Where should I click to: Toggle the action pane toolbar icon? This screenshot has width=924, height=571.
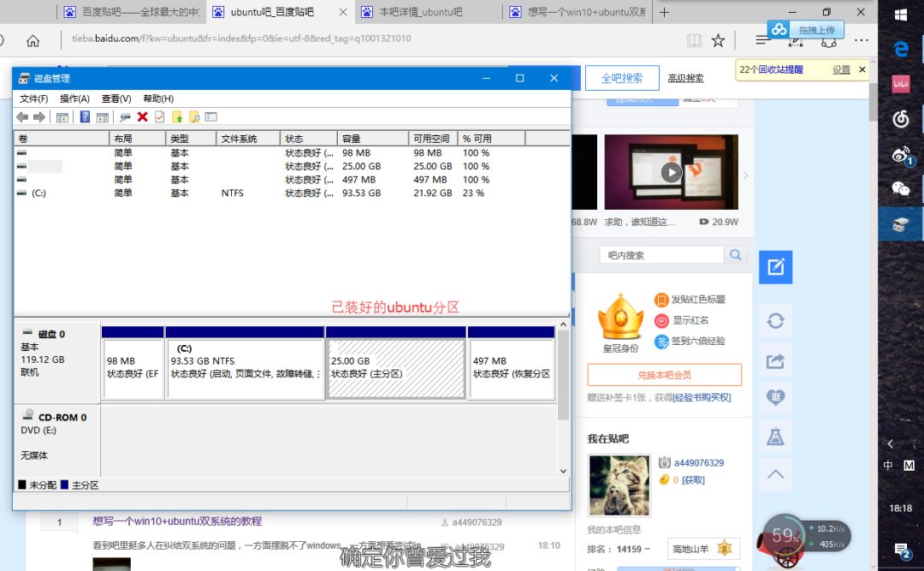tap(103, 117)
